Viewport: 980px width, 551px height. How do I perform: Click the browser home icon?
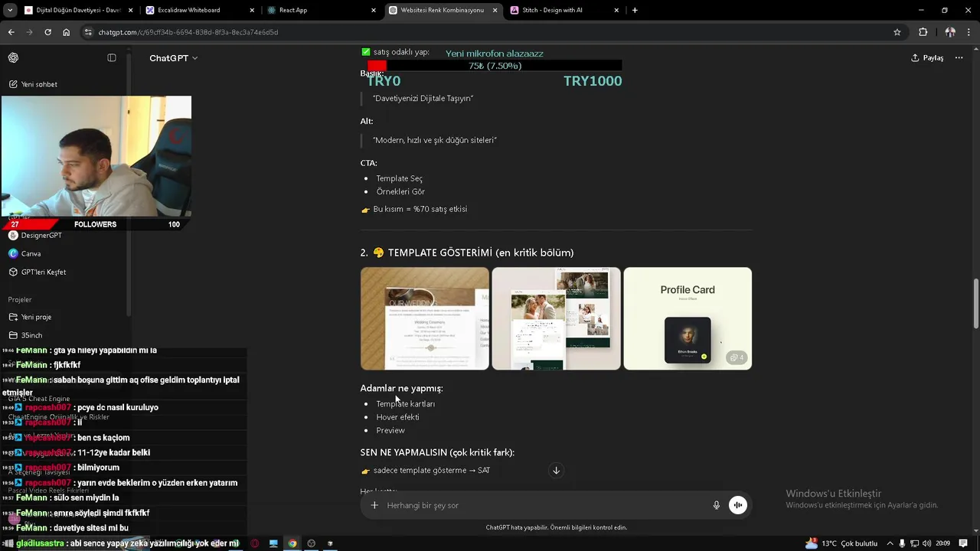point(67,32)
